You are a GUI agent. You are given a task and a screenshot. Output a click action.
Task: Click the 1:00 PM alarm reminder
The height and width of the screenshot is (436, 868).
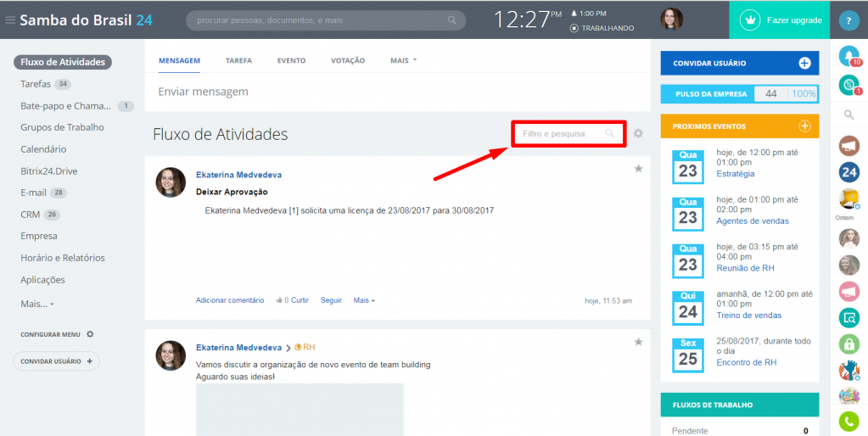point(589,14)
